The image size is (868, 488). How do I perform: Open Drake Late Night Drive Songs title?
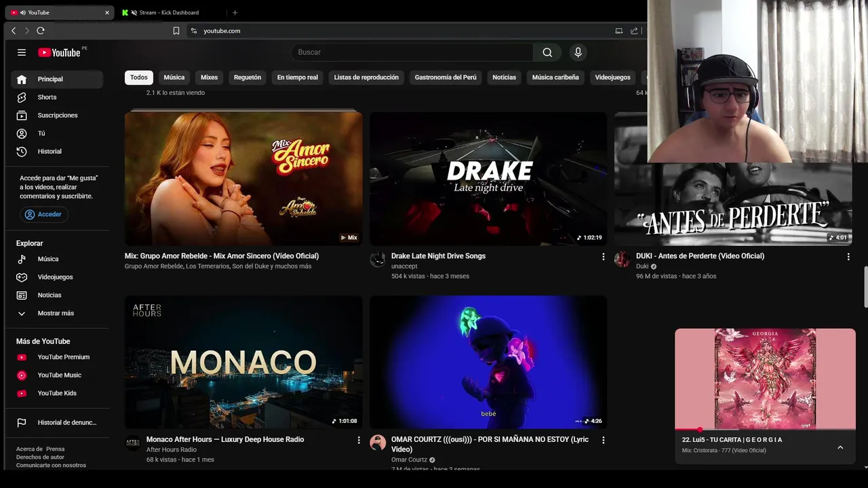pos(438,256)
